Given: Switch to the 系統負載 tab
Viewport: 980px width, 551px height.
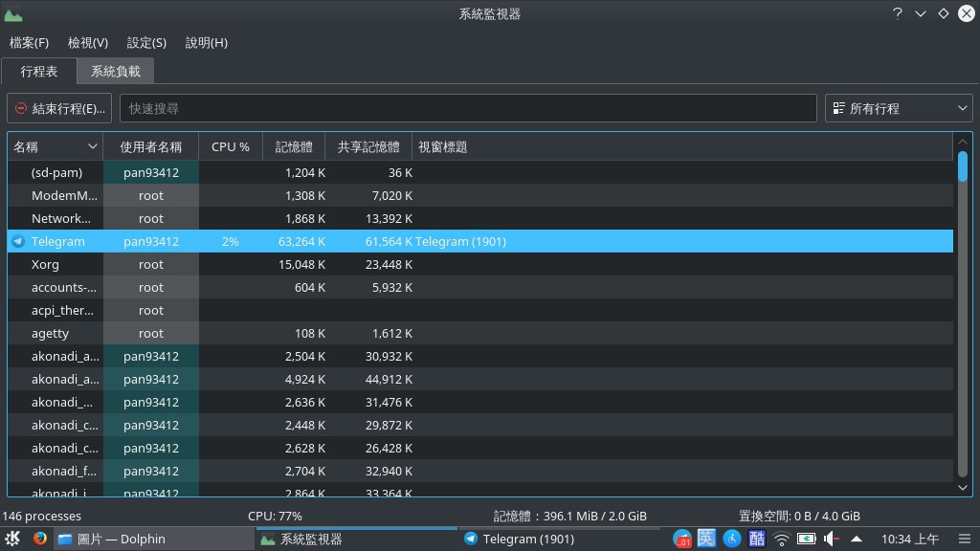Looking at the screenshot, I should pyautogui.click(x=116, y=71).
